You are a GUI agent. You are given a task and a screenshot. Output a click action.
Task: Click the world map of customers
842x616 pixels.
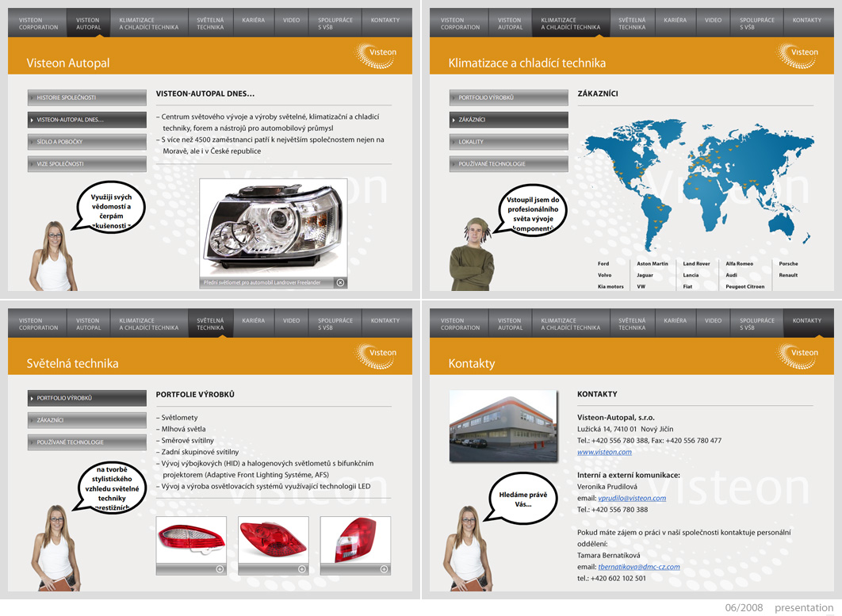698,184
